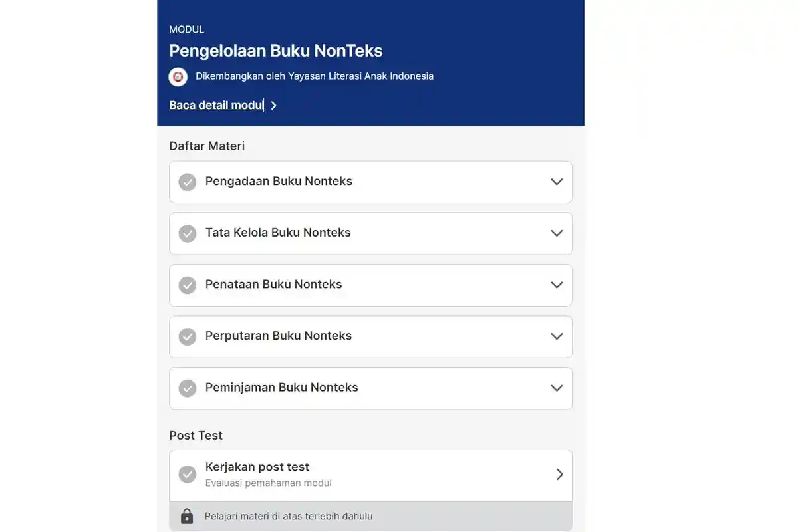This screenshot has height=532, width=798.
Task: Open Baca detail modul link
Action: [x=215, y=104]
